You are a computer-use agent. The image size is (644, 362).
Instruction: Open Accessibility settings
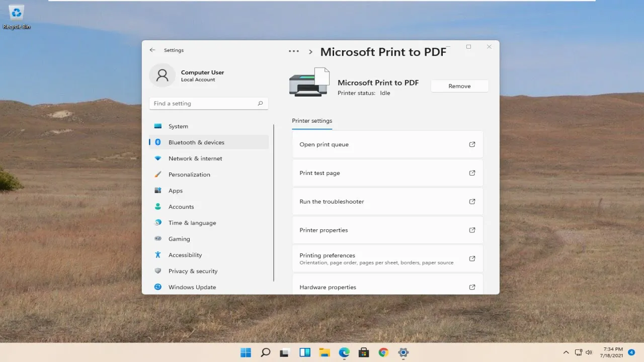tap(209, 255)
